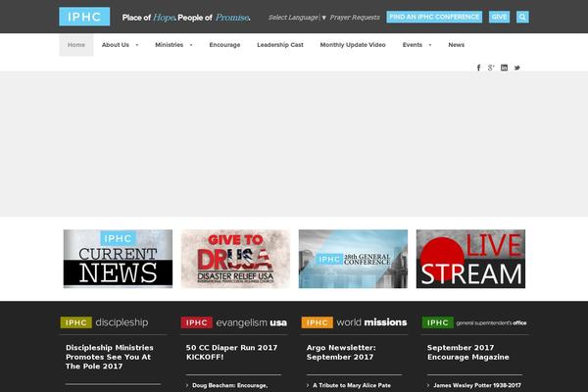Open the Encourage menu item
The width and height of the screenshot is (588, 392).
click(224, 45)
